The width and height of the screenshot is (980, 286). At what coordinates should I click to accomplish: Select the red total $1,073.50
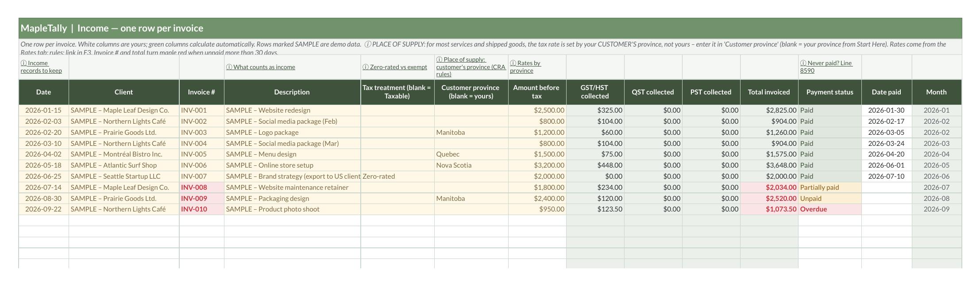click(x=769, y=209)
